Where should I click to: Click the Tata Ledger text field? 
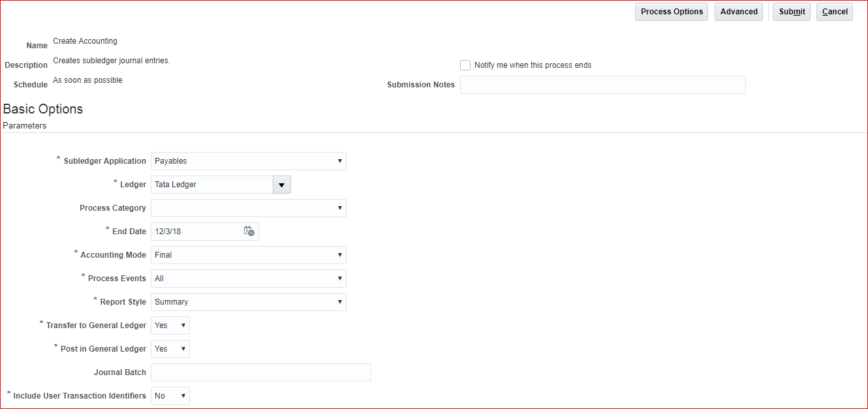point(211,185)
